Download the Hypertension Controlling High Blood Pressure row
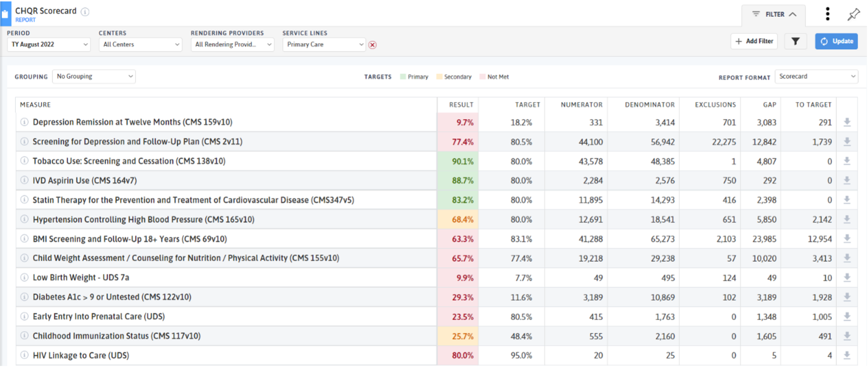Image resolution: width=868 pixels, height=367 pixels. [x=847, y=219]
